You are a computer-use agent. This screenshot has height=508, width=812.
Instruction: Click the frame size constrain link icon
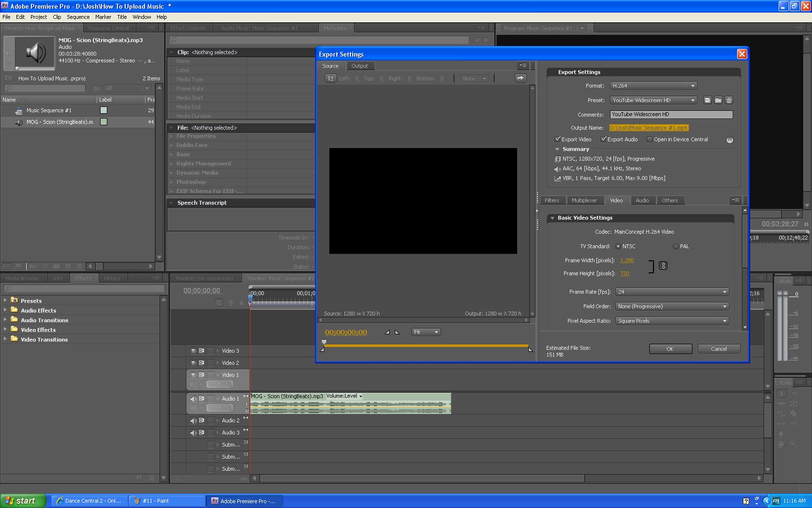pyautogui.click(x=663, y=266)
